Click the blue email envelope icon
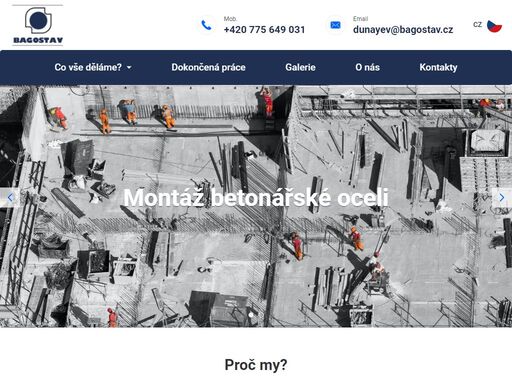Viewport: 512px width, 384px height. (x=335, y=25)
